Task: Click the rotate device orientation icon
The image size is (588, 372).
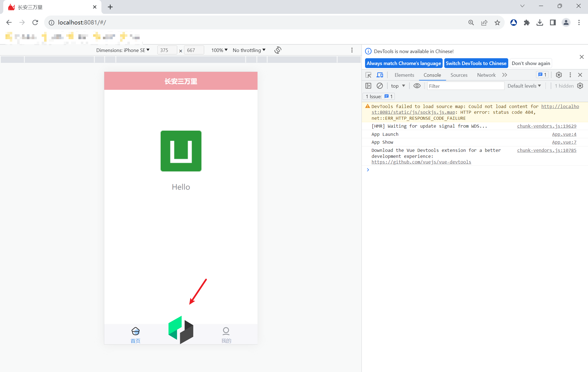Action: coord(278,50)
